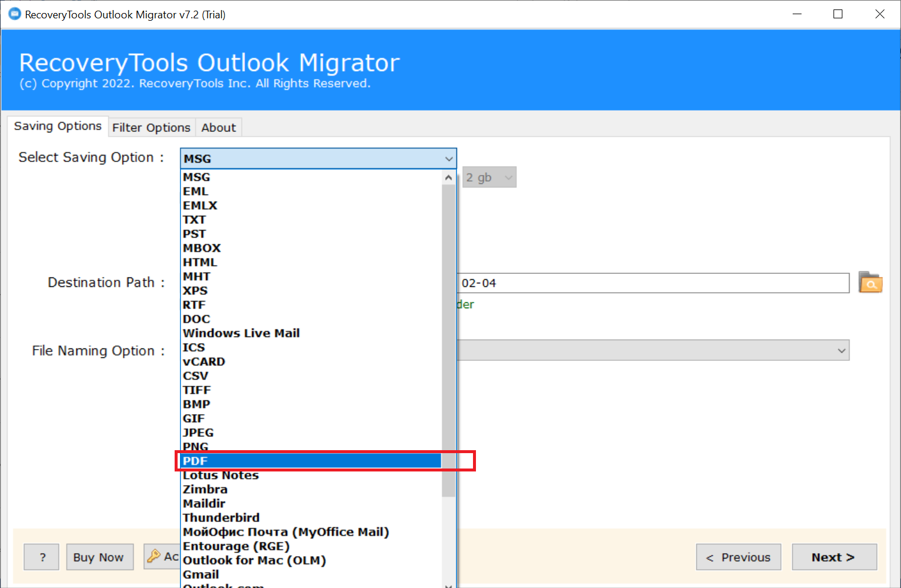Choose Lotus Notes from the list

[x=311, y=475]
